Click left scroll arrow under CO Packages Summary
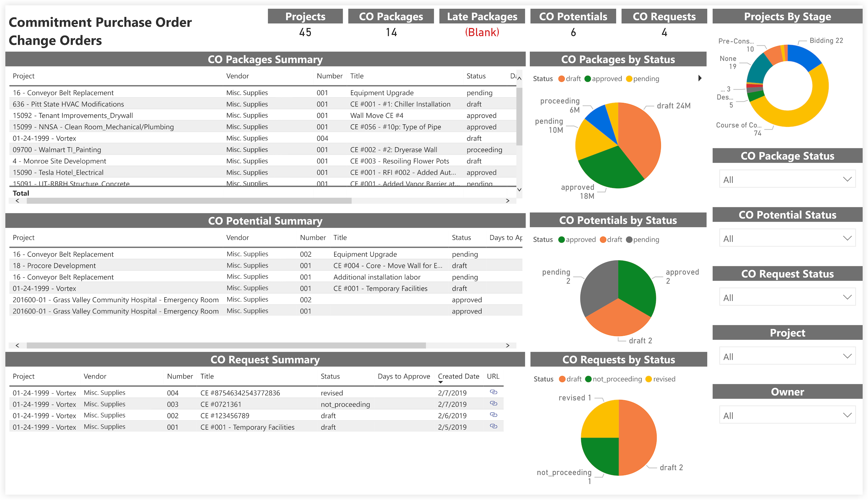The image size is (868, 500). pos(18,201)
